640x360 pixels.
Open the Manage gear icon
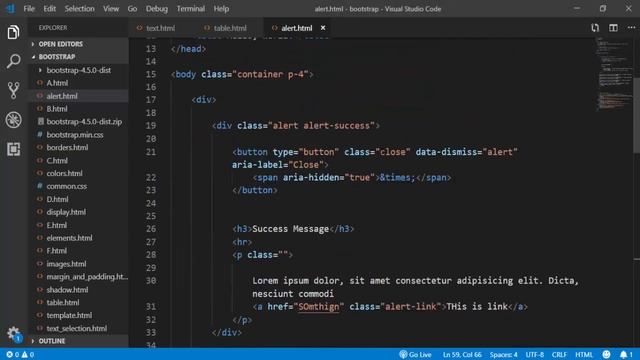13,333
